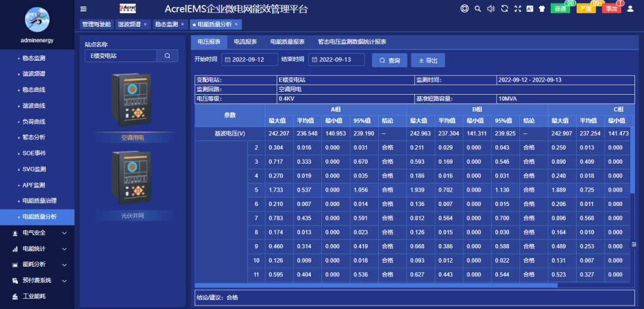Toggle the hamburger sidebar menu icon
Screen dimensions: 644x309
coord(83,9)
